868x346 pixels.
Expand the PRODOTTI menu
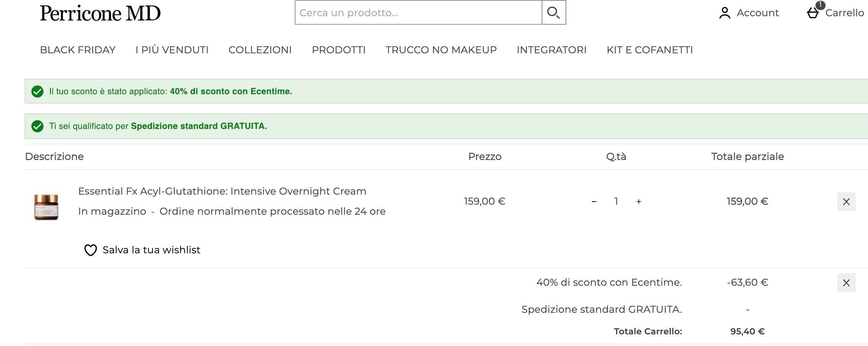[339, 50]
